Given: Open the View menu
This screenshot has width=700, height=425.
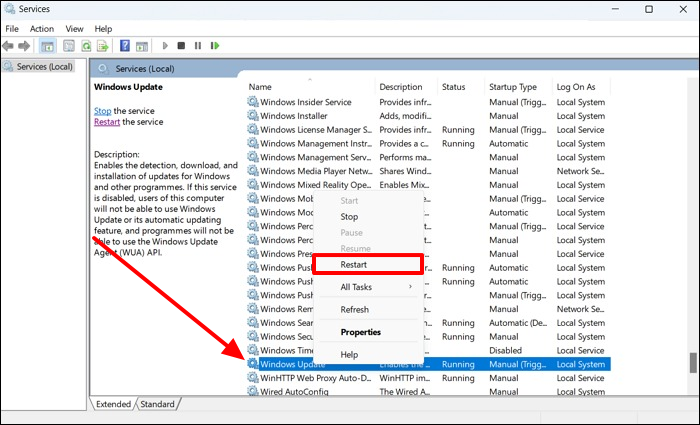Looking at the screenshot, I should (x=75, y=29).
